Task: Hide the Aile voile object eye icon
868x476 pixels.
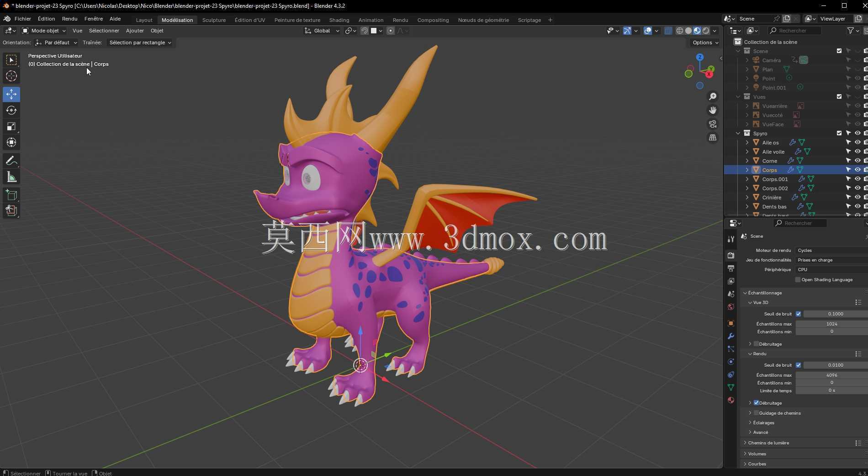Action: 857,151
